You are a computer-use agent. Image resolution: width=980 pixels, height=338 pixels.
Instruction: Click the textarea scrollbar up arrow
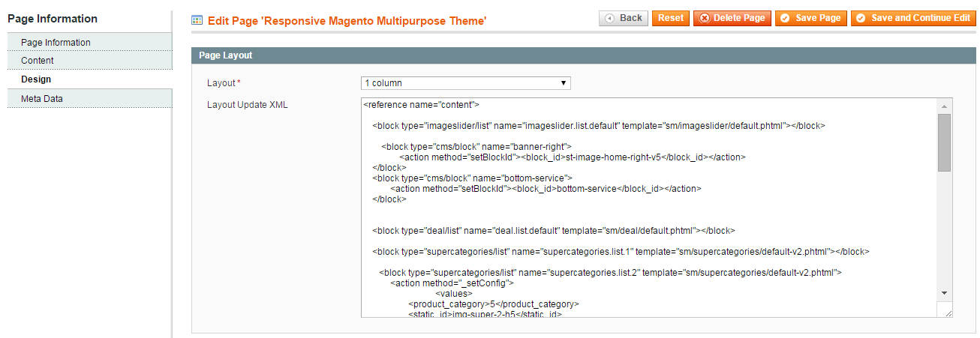click(945, 106)
